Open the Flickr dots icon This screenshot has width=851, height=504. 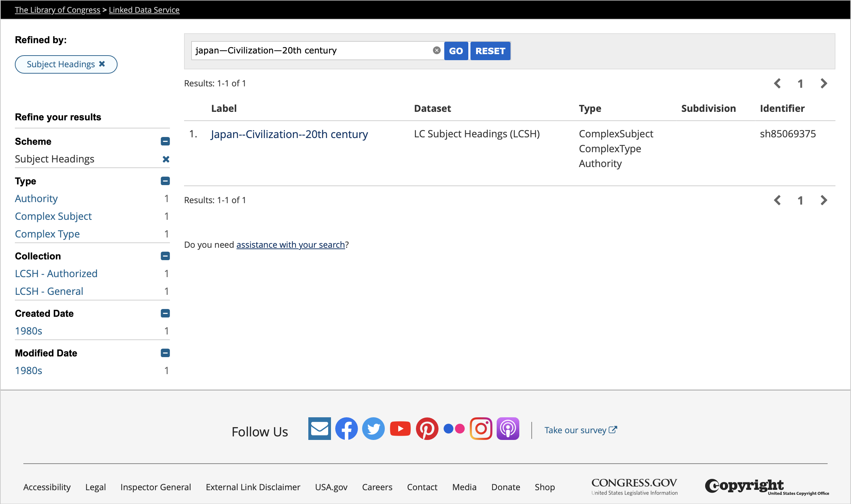(454, 429)
